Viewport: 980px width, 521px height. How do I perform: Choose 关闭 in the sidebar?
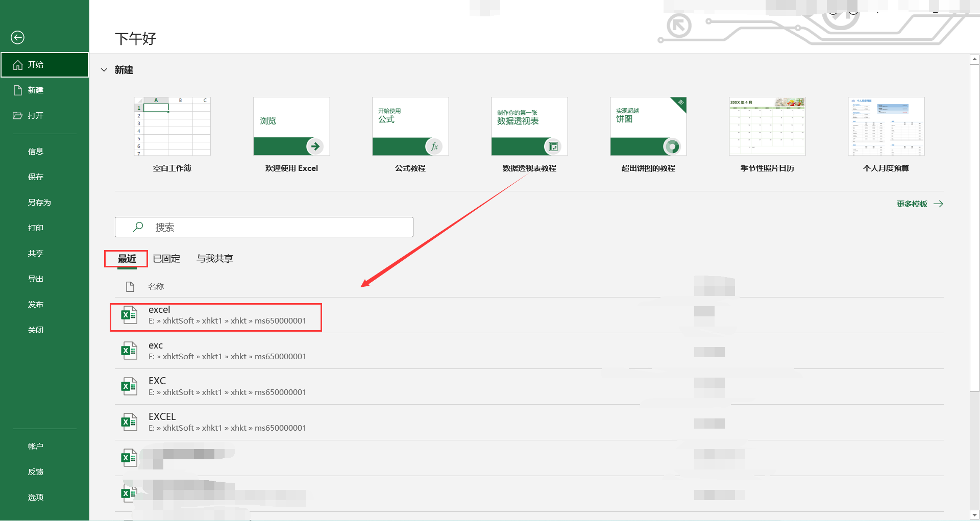click(x=36, y=330)
